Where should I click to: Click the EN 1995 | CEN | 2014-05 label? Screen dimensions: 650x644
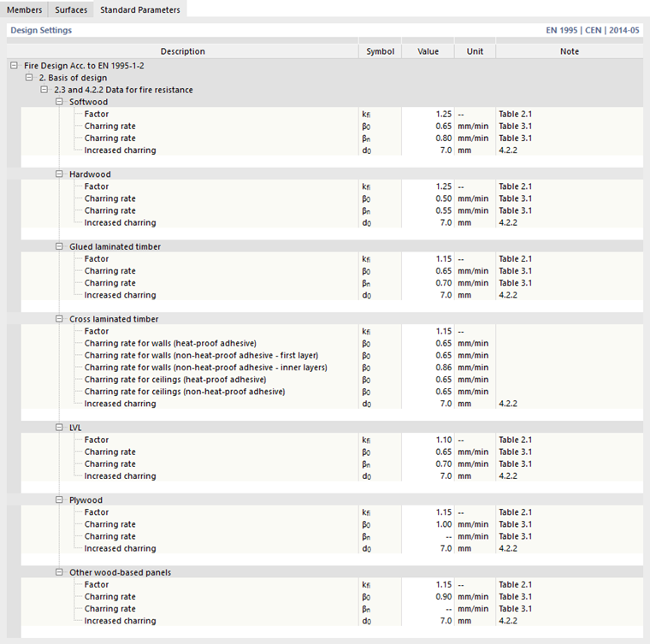[593, 30]
